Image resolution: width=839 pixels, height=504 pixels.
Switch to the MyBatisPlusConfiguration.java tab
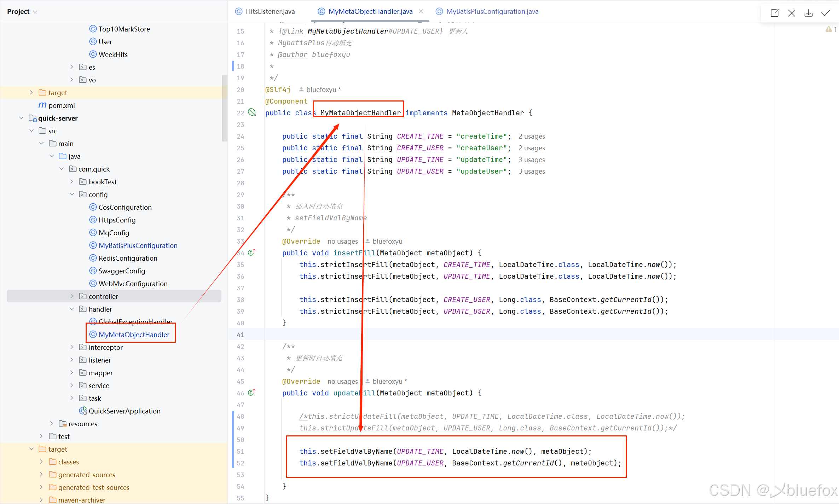(492, 11)
